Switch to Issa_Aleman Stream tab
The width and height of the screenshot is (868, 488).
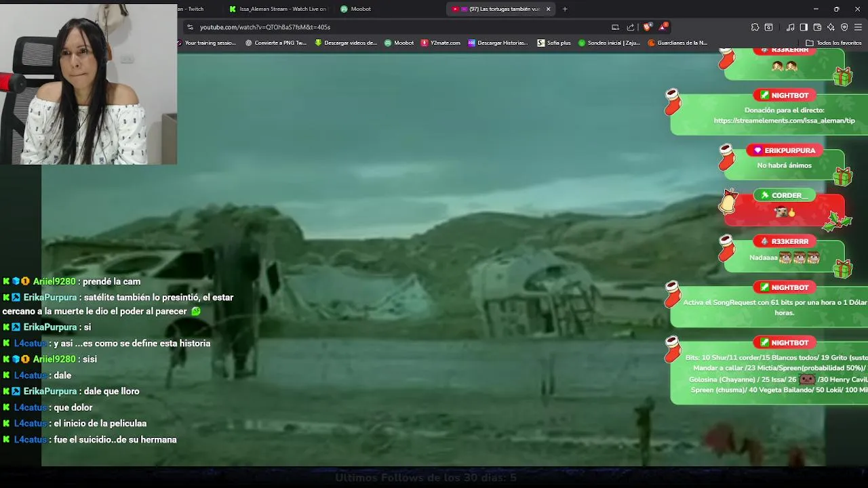[278, 9]
